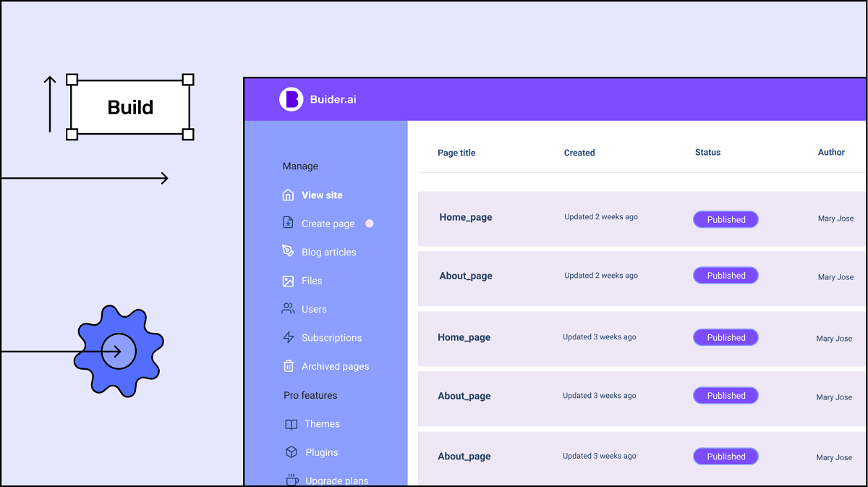Click the lightning bolt Subscriptions icon
The height and width of the screenshot is (487, 868).
(288, 337)
